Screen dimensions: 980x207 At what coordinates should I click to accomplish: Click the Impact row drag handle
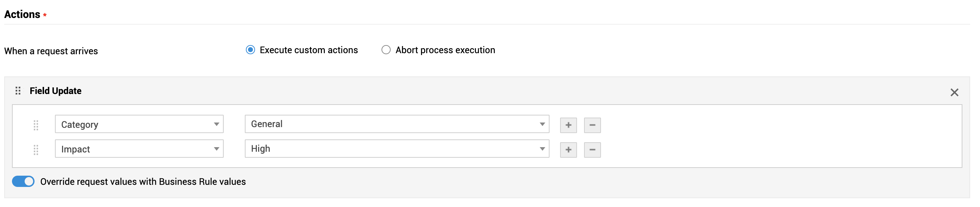[x=36, y=150]
